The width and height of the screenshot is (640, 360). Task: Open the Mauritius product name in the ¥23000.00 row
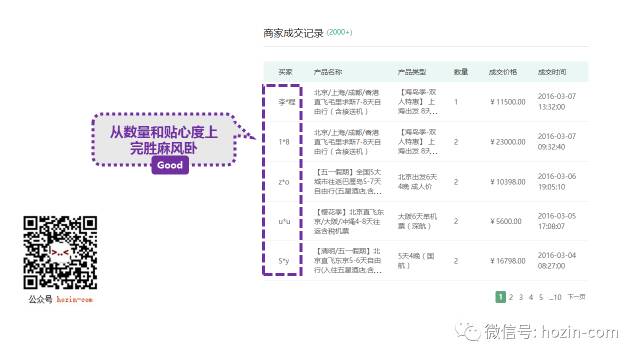point(347,142)
